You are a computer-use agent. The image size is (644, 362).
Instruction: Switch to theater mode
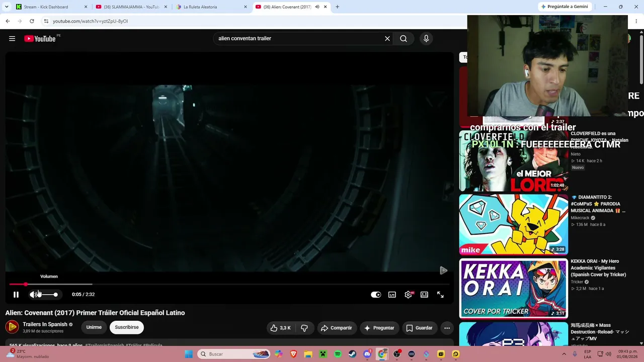pos(424,295)
